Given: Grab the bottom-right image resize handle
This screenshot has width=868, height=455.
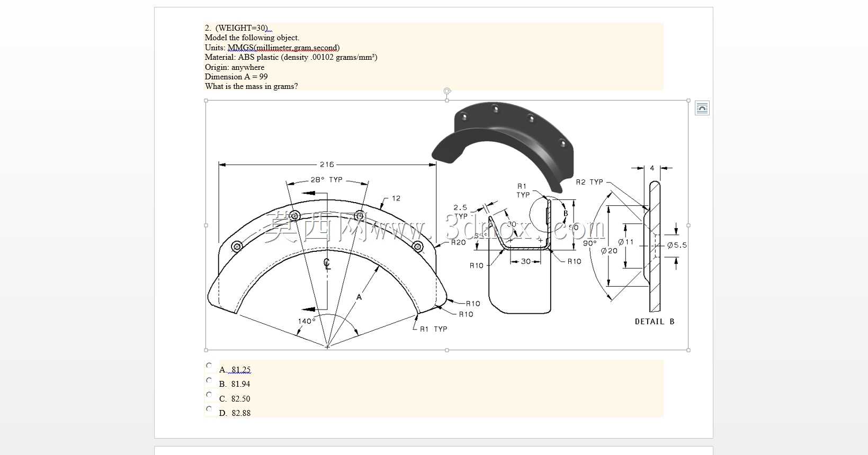Looking at the screenshot, I should pyautogui.click(x=688, y=350).
